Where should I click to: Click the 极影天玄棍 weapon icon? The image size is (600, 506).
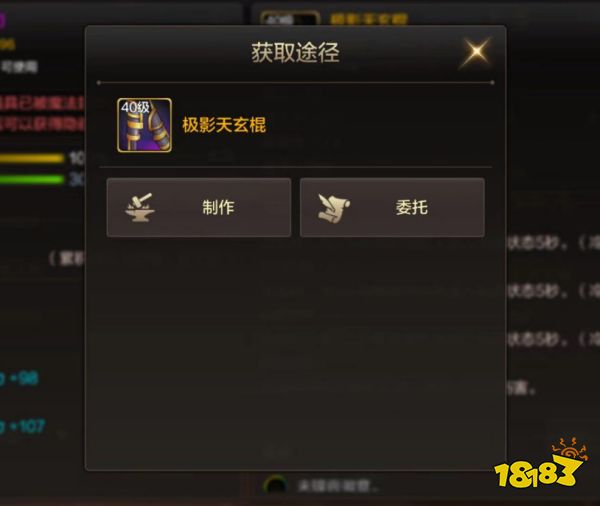[144, 125]
